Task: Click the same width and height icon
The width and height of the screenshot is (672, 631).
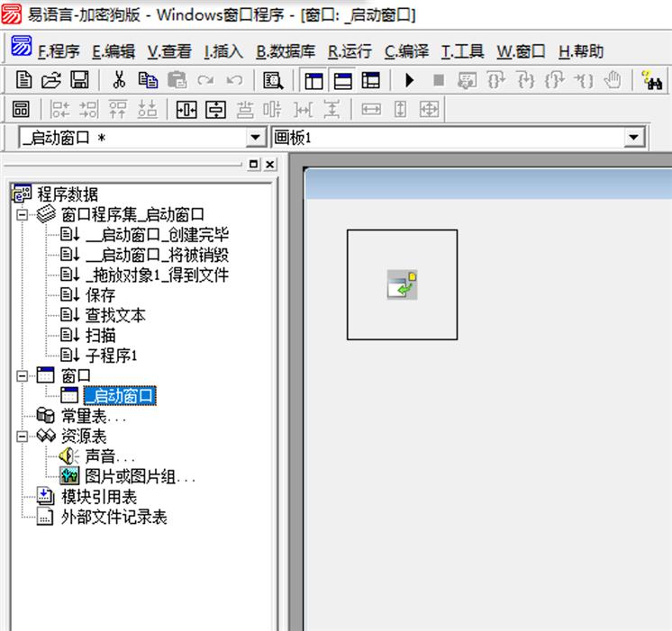Action: pyautogui.click(x=429, y=110)
